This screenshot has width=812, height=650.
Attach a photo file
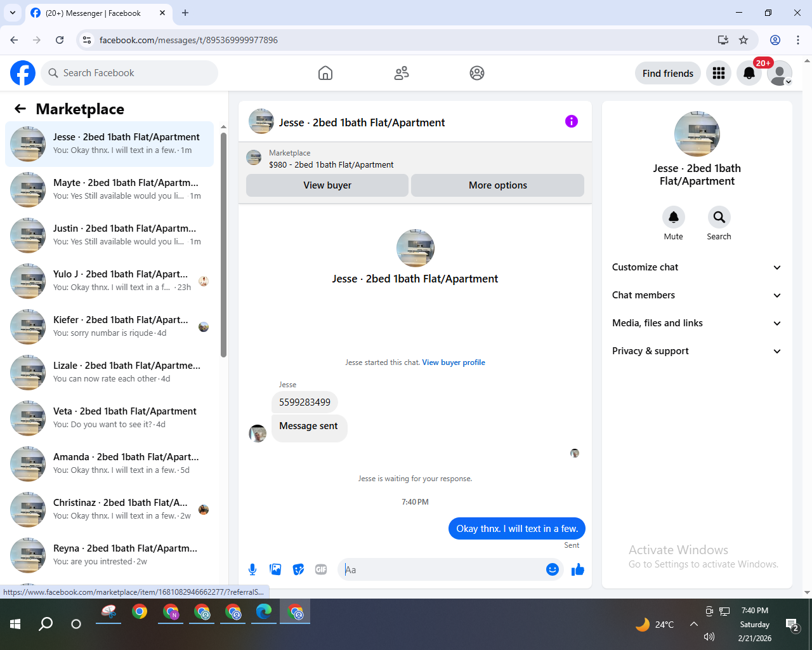(275, 569)
